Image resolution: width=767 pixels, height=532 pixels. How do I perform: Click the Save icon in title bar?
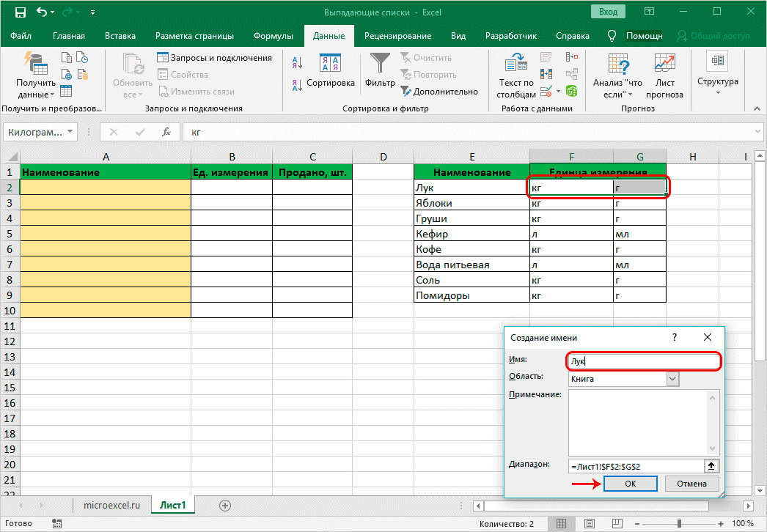point(20,12)
